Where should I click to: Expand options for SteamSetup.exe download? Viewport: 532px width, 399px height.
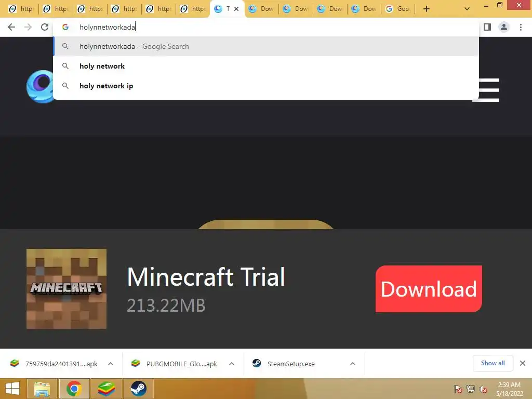click(x=353, y=364)
